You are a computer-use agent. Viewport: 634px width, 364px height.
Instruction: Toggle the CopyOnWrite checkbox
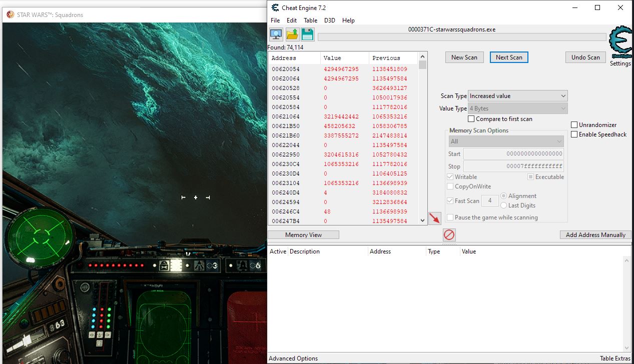tap(450, 186)
